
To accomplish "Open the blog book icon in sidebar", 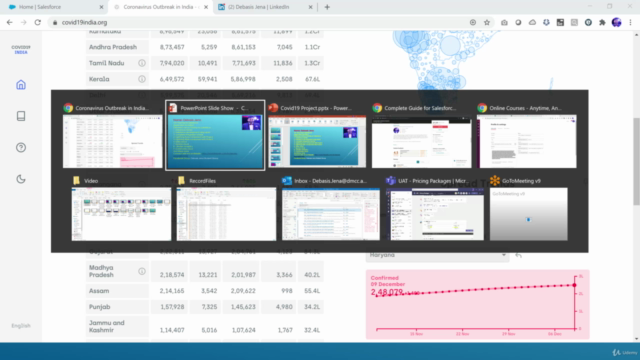I will click(21, 116).
